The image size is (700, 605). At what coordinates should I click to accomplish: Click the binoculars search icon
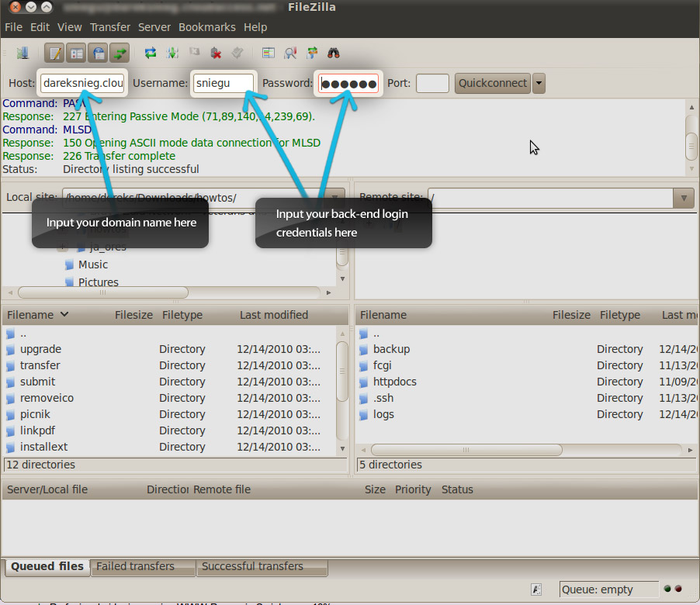tap(334, 53)
